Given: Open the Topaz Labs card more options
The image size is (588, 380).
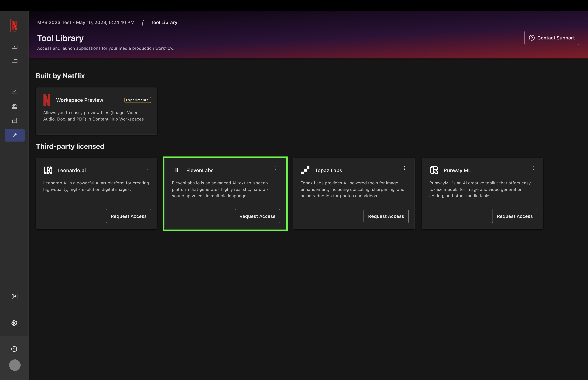Looking at the screenshot, I should (x=404, y=168).
